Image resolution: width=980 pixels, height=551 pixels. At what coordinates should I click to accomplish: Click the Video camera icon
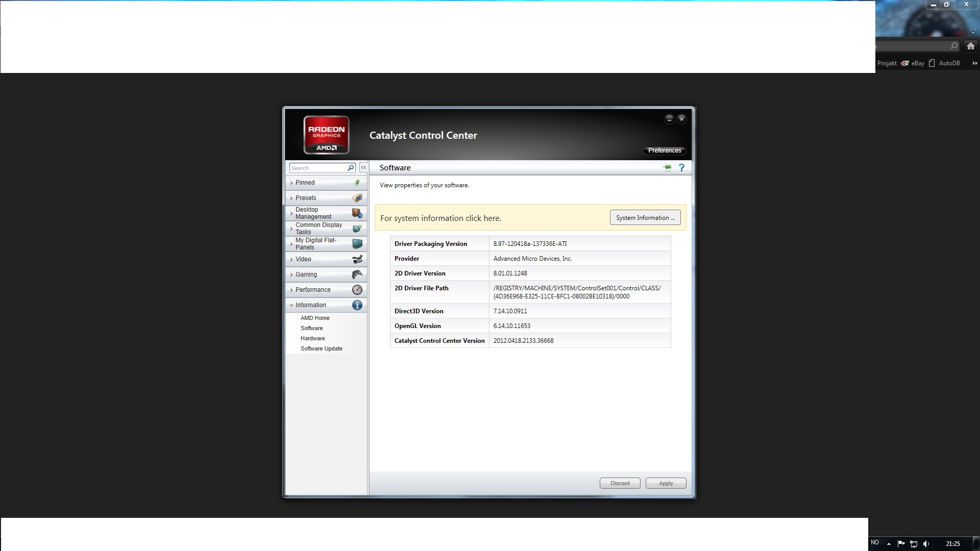click(x=357, y=259)
